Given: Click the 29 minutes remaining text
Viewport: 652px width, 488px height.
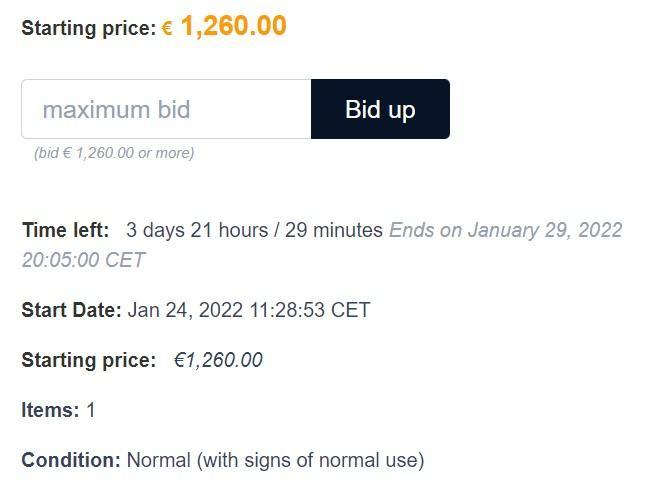Looking at the screenshot, I should (333, 230).
